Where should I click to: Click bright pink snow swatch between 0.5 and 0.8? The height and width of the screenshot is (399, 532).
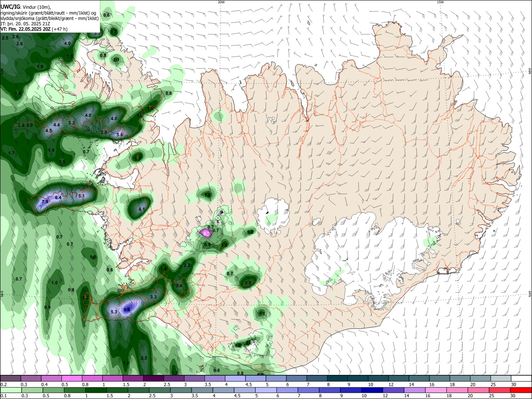[x=71, y=379]
